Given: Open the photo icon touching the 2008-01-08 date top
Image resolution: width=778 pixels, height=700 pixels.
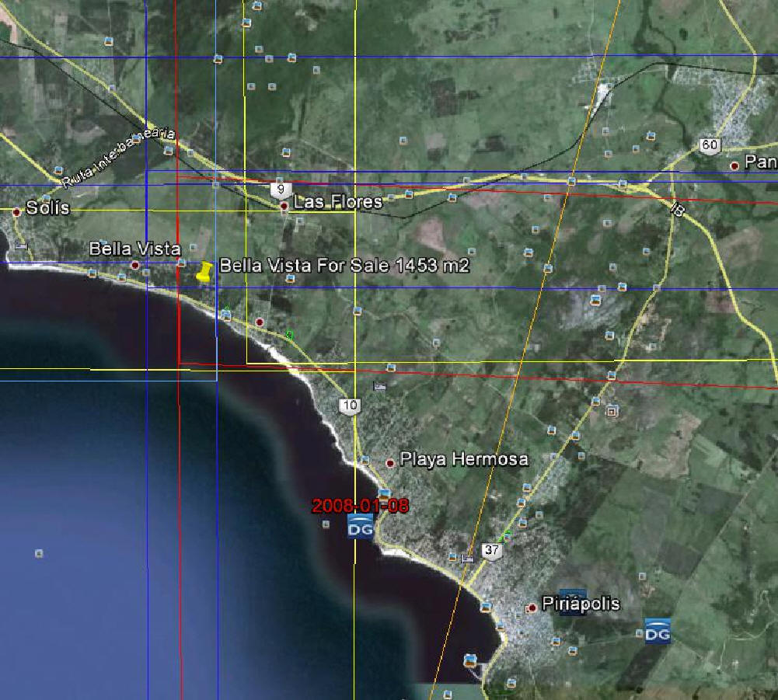Looking at the screenshot, I should 384,494.
